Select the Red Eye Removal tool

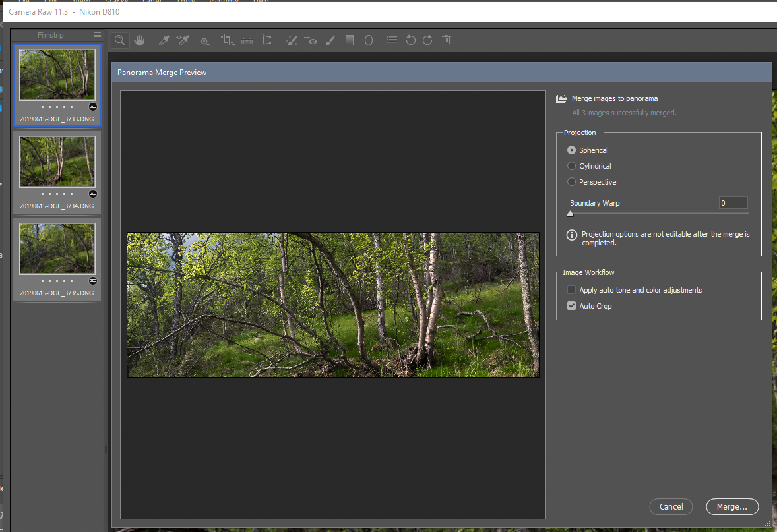[311, 40]
